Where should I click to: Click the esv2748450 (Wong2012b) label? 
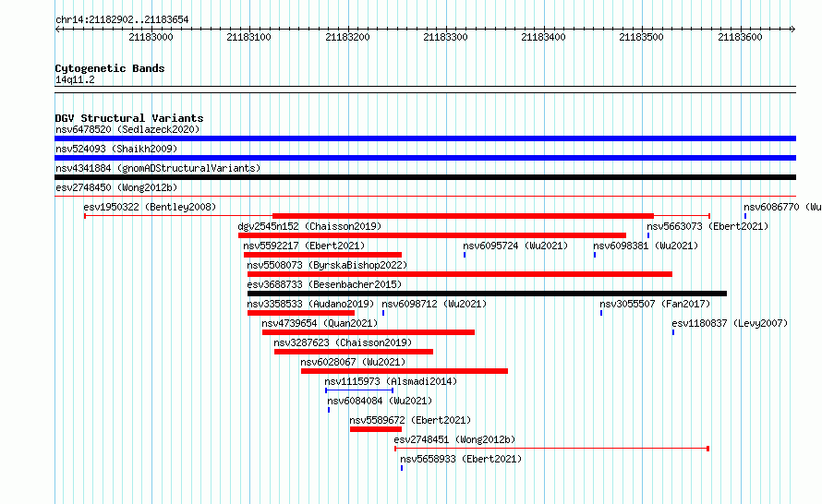116,187
